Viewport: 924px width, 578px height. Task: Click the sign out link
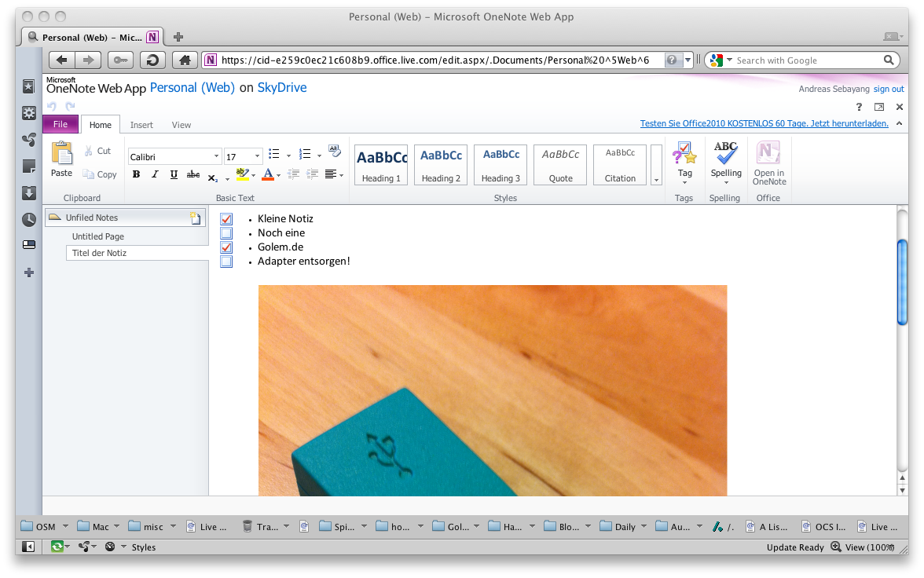point(889,90)
